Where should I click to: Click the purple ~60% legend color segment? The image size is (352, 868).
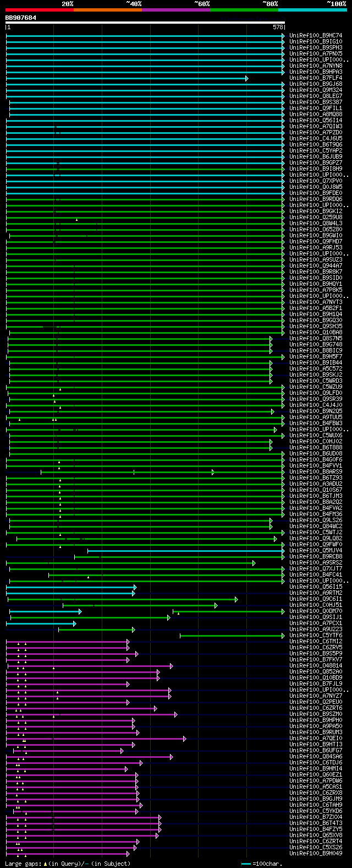(x=175, y=10)
